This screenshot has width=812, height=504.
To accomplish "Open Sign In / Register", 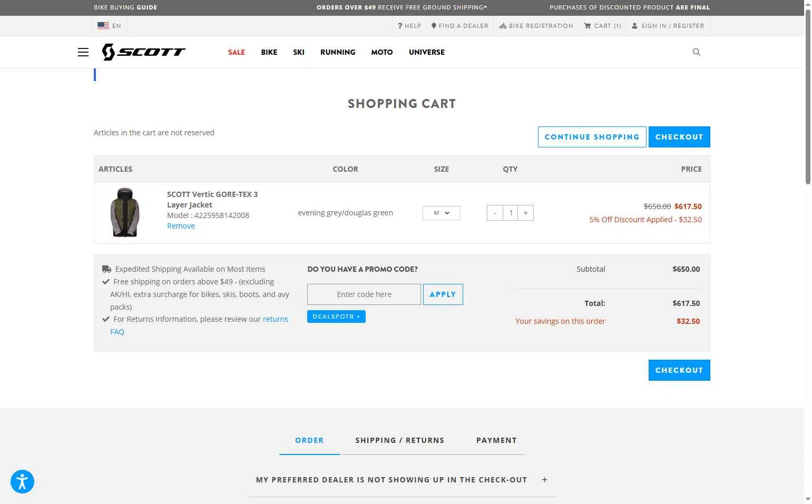I will [668, 26].
